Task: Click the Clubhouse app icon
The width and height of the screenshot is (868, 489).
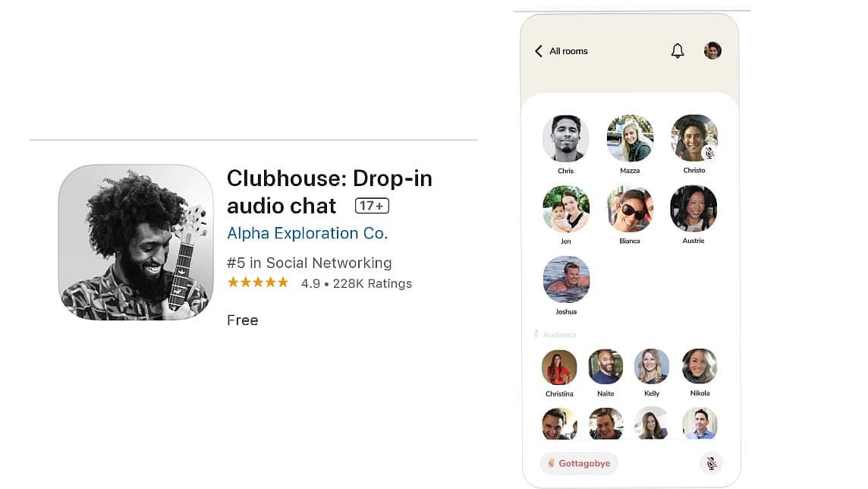Action: 136,242
